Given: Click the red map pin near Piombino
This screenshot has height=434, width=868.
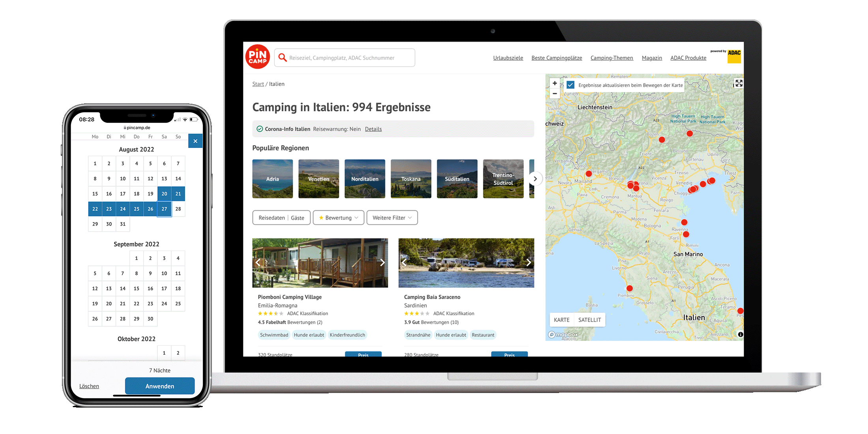Looking at the screenshot, I should click(629, 288).
